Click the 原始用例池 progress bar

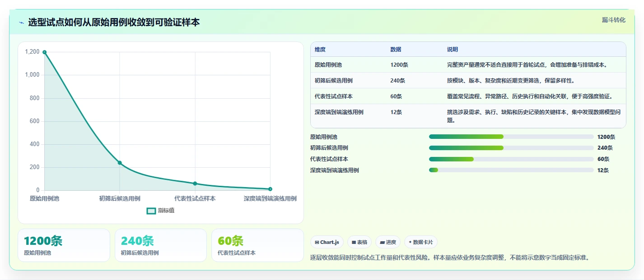point(511,137)
